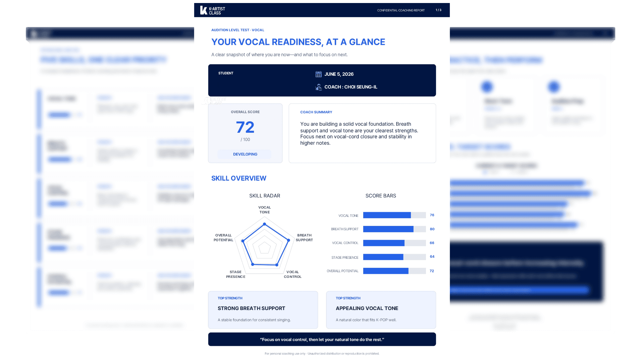
Task: Click the Strong Breath Support strength card
Action: point(263,310)
